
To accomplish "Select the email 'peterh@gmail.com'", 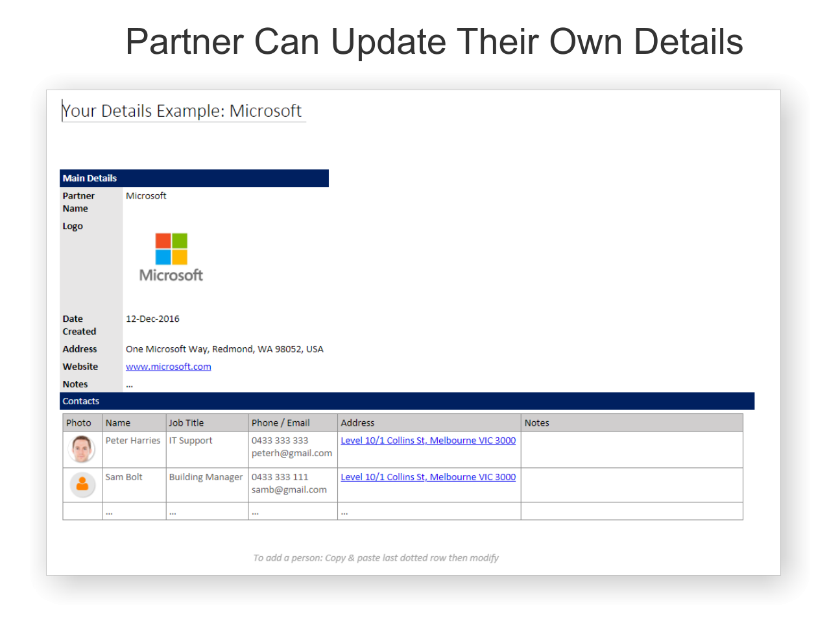I will (292, 454).
